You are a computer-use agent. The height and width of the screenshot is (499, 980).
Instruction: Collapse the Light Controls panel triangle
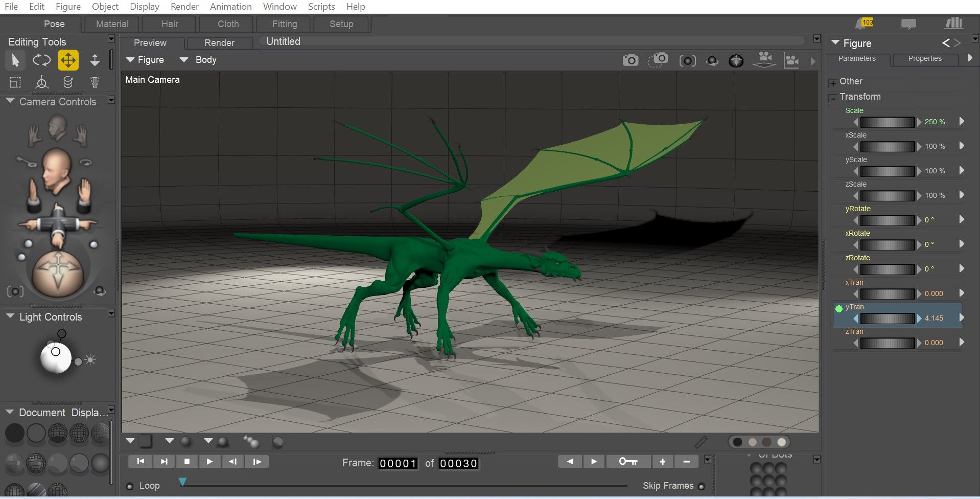tap(10, 316)
